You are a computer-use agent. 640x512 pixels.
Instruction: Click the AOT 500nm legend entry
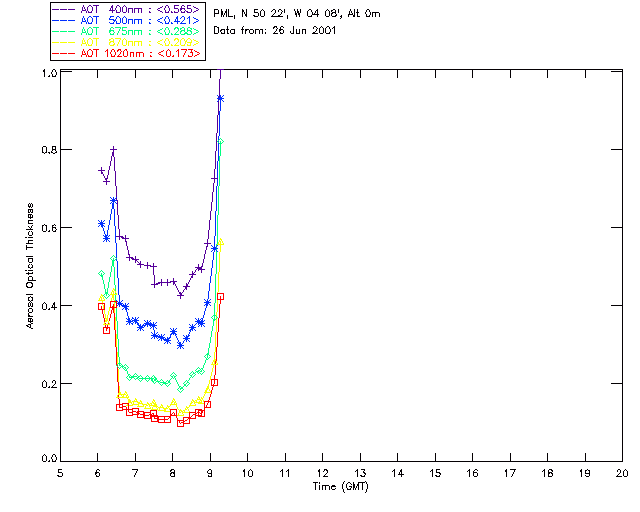(x=127, y=20)
